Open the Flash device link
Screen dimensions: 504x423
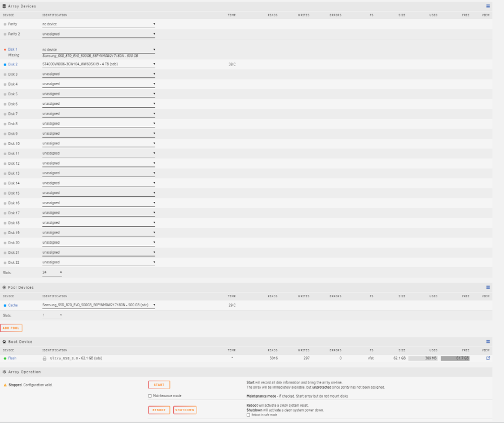tap(12, 359)
